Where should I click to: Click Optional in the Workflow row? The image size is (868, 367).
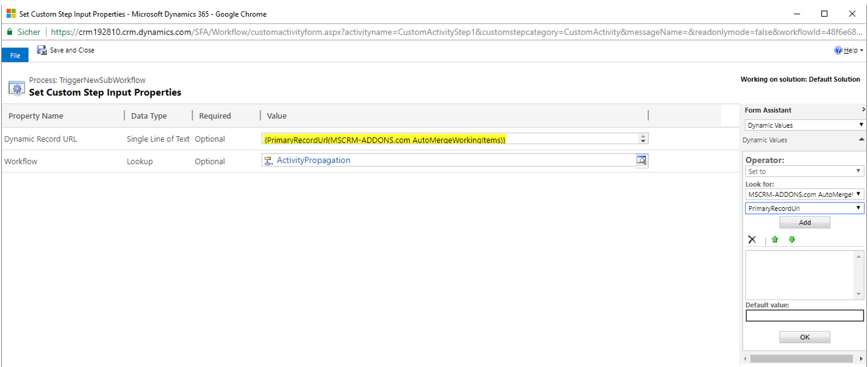[x=210, y=161]
